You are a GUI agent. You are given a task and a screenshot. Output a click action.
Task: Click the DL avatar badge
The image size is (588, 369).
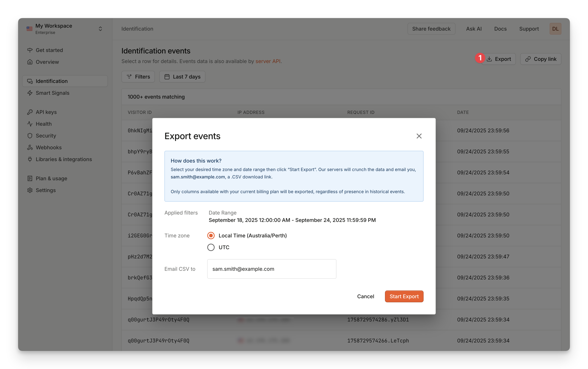(x=555, y=29)
